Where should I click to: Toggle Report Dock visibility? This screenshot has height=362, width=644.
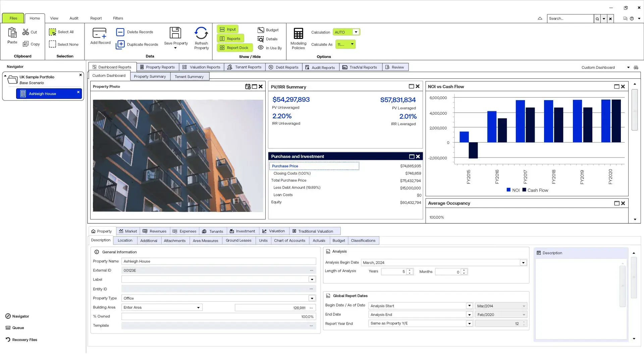(234, 47)
